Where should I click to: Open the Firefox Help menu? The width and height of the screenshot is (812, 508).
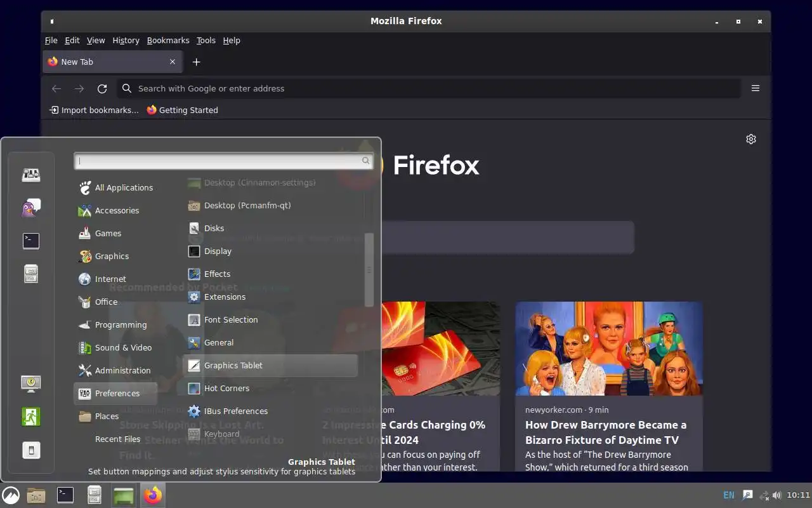pos(232,40)
